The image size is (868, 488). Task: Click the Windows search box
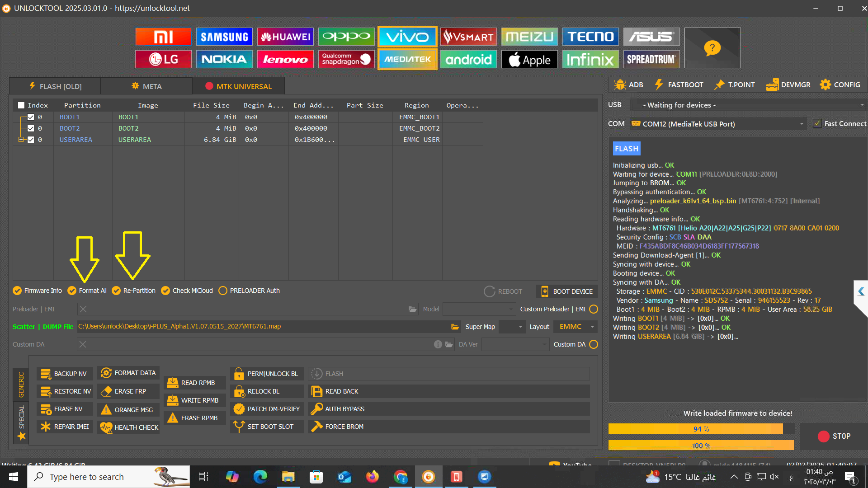click(x=108, y=477)
